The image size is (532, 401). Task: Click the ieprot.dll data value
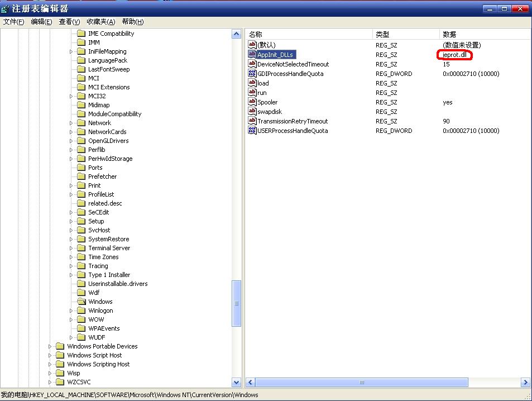click(x=454, y=55)
